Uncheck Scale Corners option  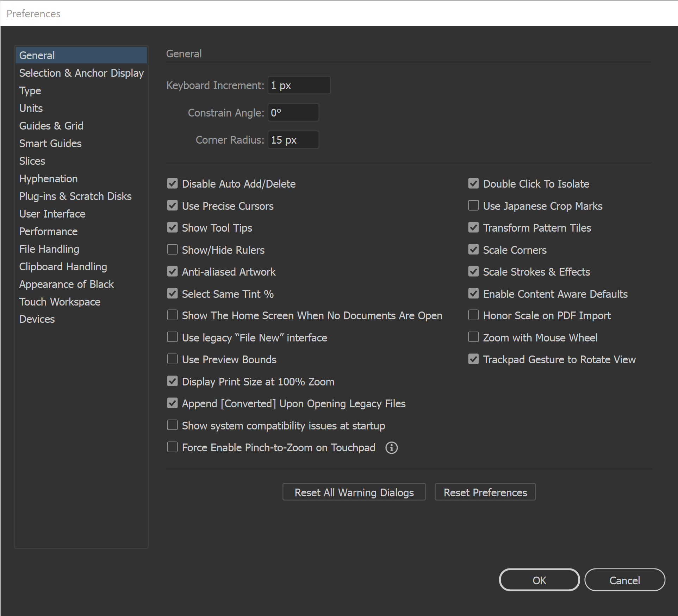point(473,250)
